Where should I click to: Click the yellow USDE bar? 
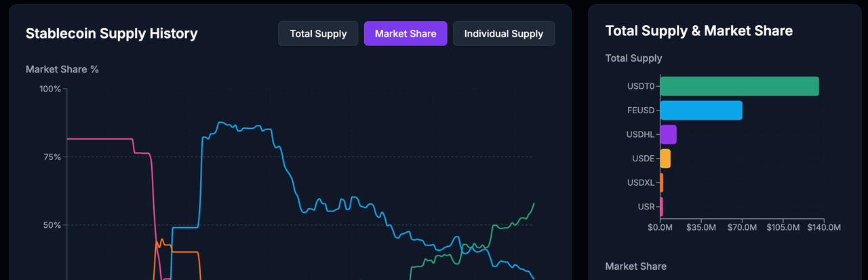[665, 159]
